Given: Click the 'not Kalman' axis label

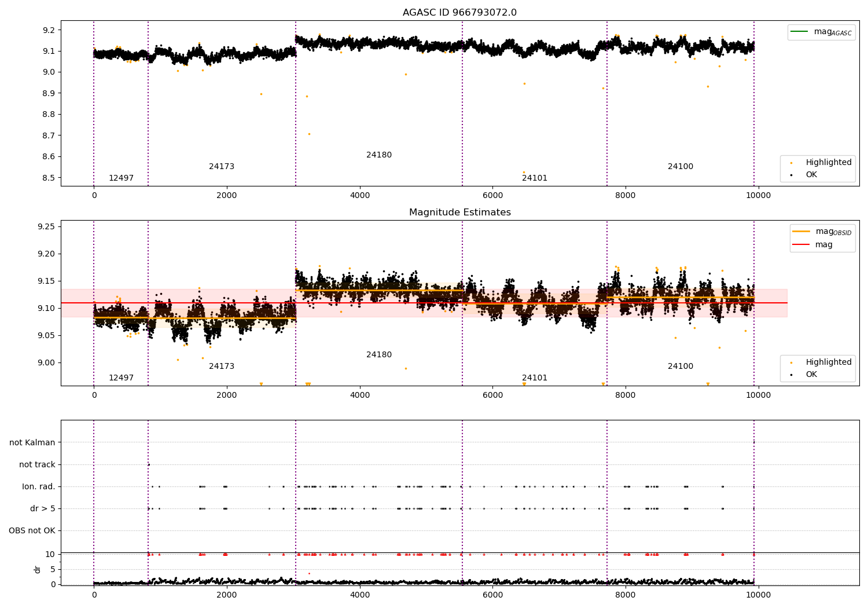Looking at the screenshot, I should (32, 442).
